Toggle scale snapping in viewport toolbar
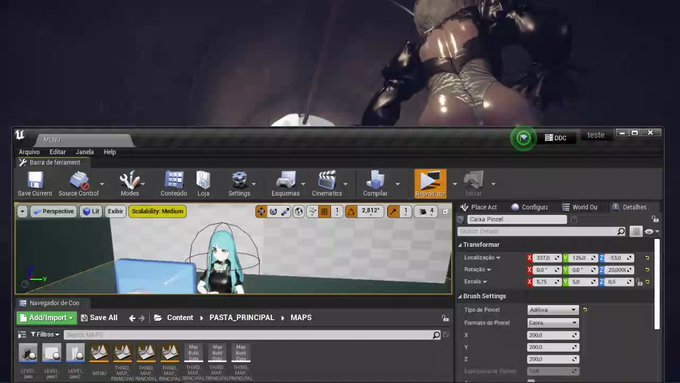This screenshot has width=680, height=383. click(393, 212)
